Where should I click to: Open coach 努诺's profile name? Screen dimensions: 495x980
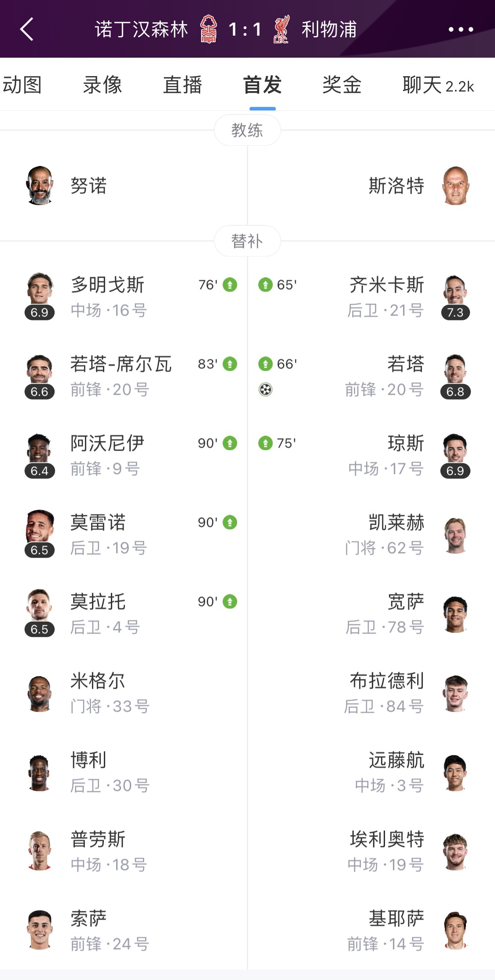tap(88, 186)
